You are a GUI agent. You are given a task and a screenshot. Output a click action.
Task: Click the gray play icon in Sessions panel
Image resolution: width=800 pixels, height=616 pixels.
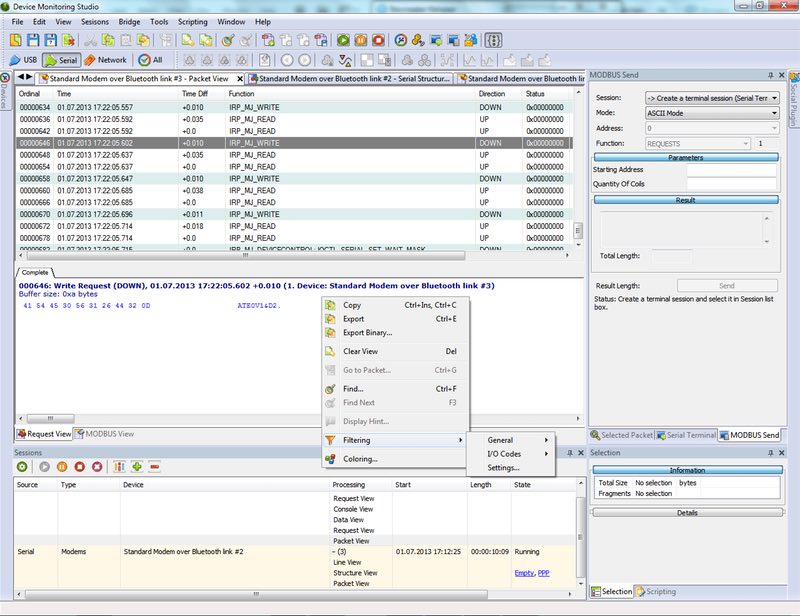[44, 466]
